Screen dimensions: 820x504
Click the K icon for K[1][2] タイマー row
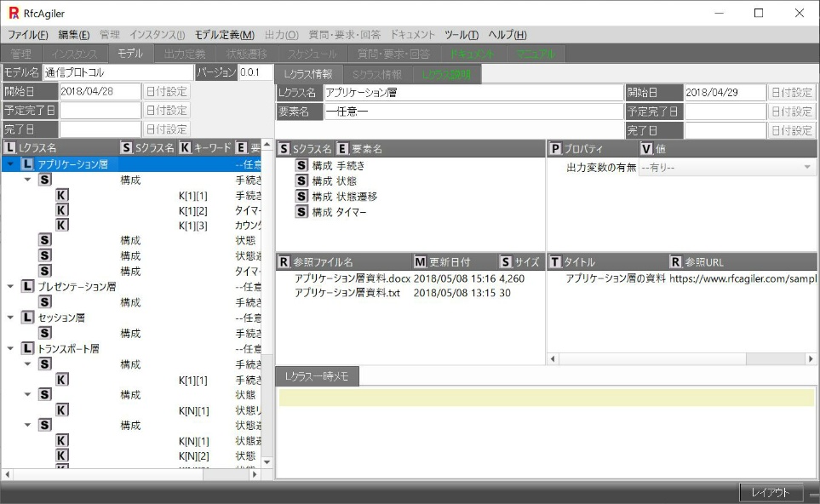click(x=61, y=210)
